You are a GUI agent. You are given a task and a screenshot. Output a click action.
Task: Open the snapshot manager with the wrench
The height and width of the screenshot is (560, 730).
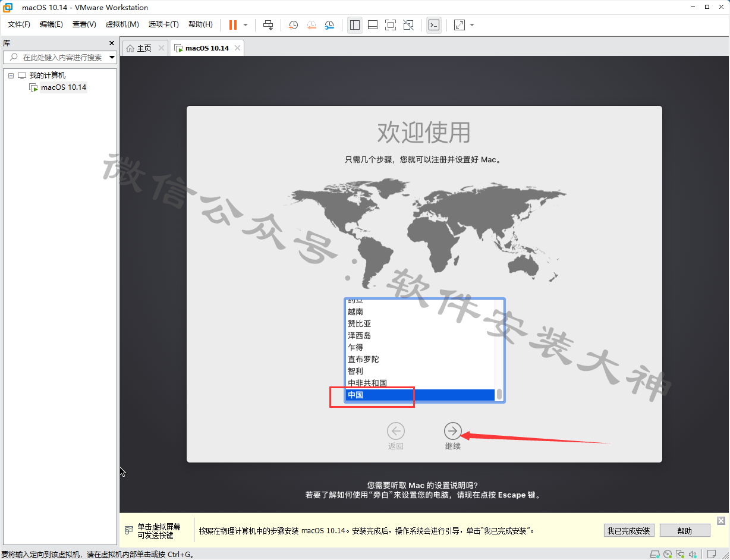329,25
